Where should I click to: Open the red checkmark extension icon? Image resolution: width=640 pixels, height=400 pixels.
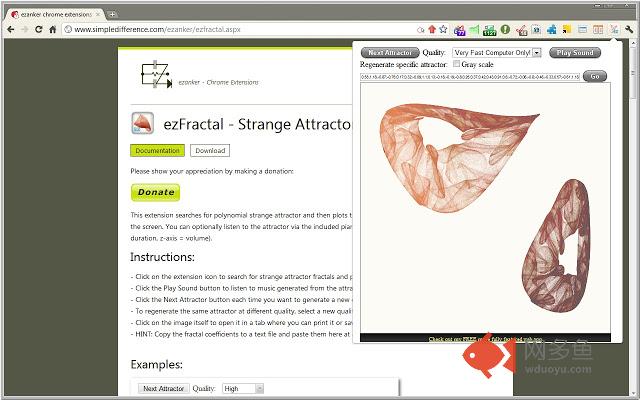coord(521,30)
